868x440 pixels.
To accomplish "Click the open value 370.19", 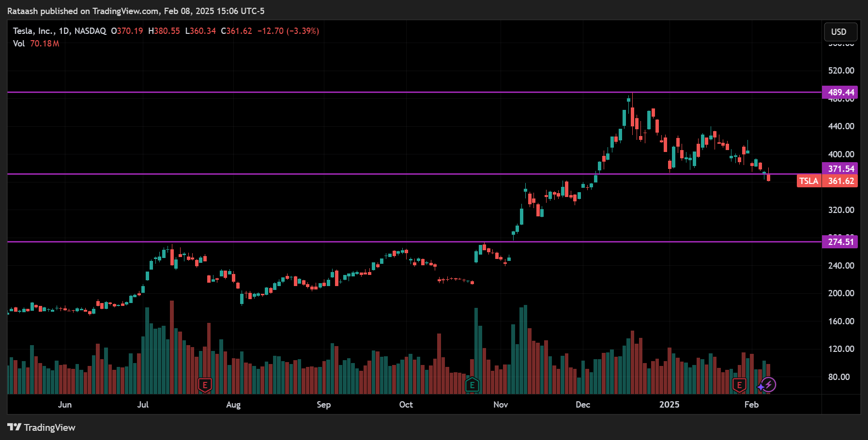I will click(x=130, y=31).
